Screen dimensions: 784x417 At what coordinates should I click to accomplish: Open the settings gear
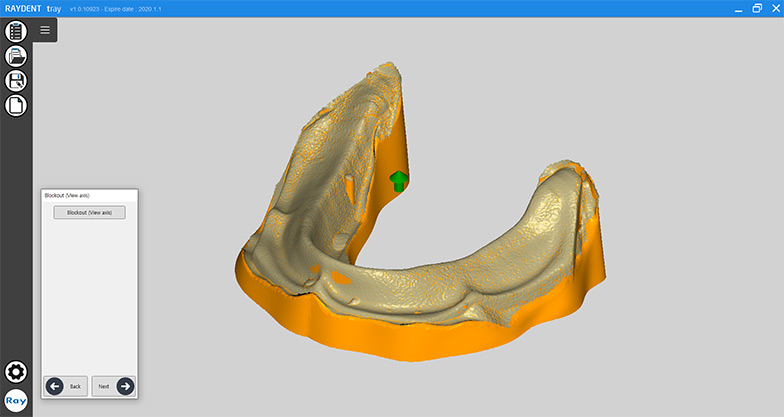16,373
